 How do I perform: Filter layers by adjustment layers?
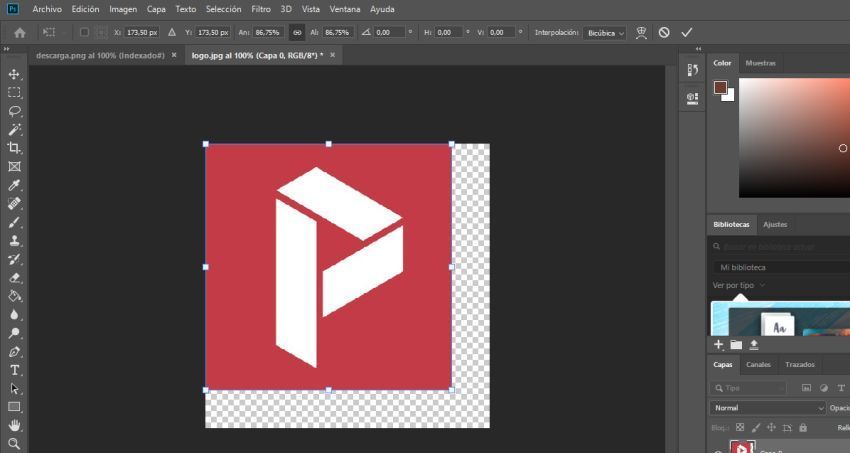click(x=824, y=388)
